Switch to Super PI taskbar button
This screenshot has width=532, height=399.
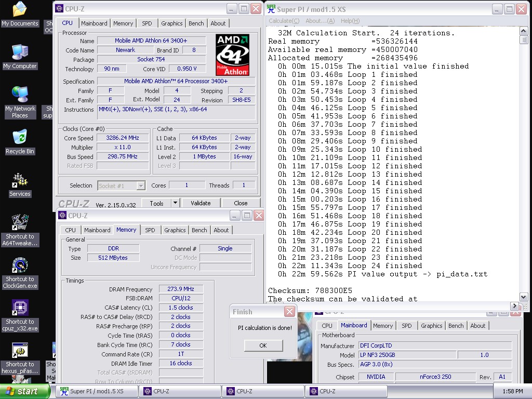[x=97, y=391]
